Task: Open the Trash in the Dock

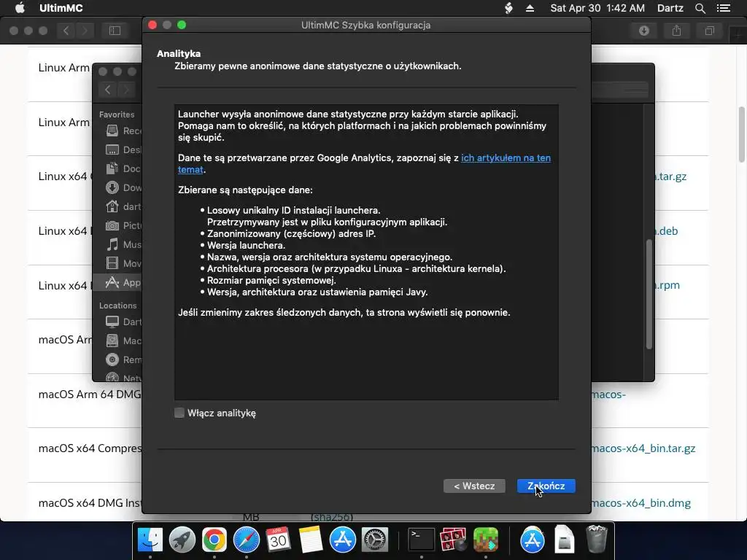Action: click(597, 539)
